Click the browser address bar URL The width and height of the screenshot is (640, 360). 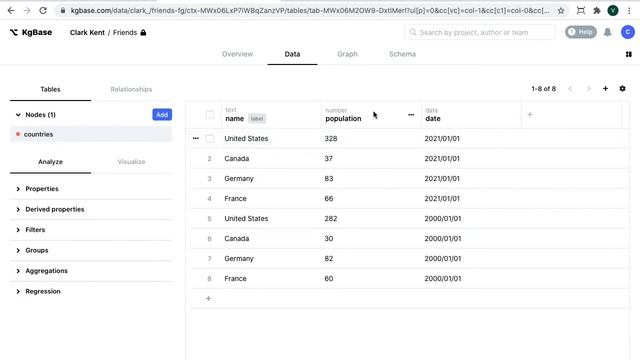click(309, 11)
